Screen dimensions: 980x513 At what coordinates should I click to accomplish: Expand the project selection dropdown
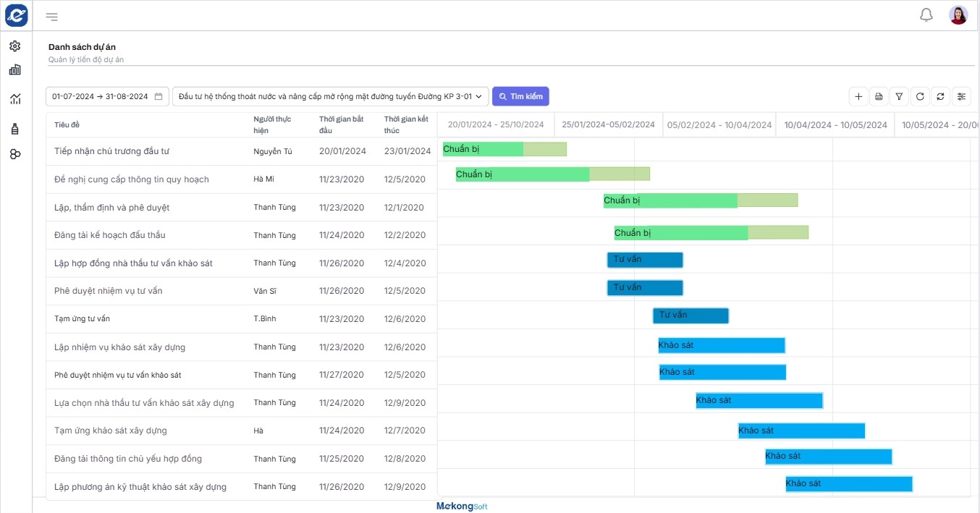(330, 96)
